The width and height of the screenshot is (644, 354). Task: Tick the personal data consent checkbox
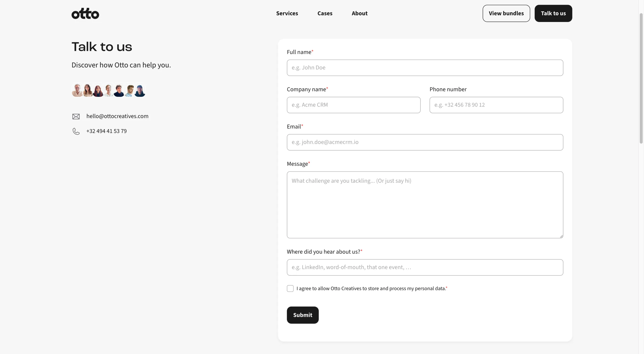tap(290, 288)
